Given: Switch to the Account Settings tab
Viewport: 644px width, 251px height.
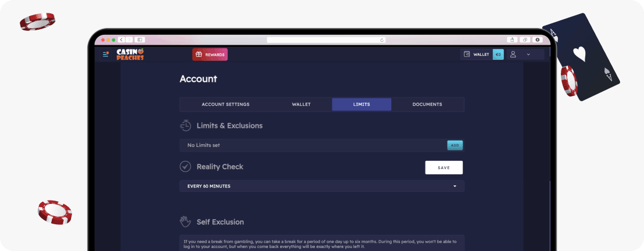Looking at the screenshot, I should click(226, 105).
